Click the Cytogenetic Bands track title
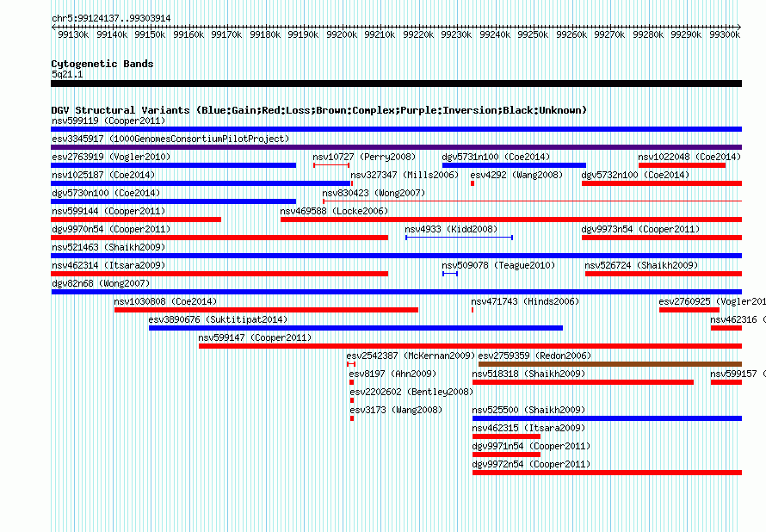The width and height of the screenshot is (766, 532). click(x=102, y=64)
